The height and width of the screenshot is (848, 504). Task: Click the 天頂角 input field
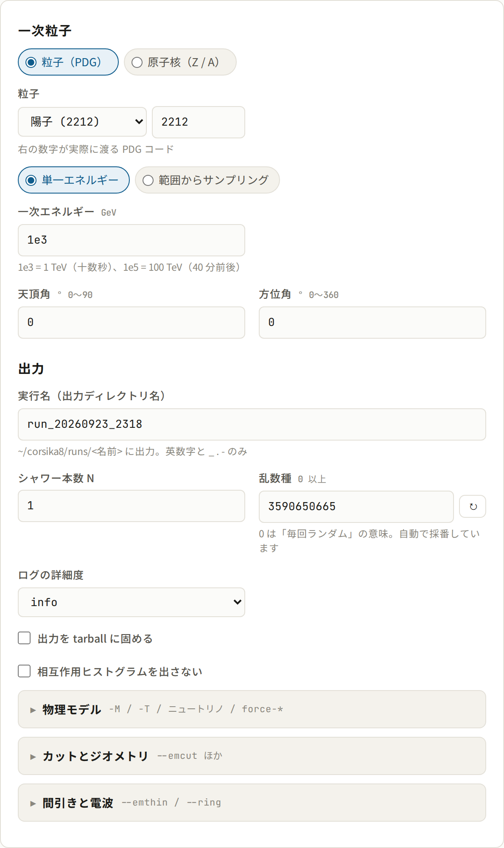click(x=132, y=323)
